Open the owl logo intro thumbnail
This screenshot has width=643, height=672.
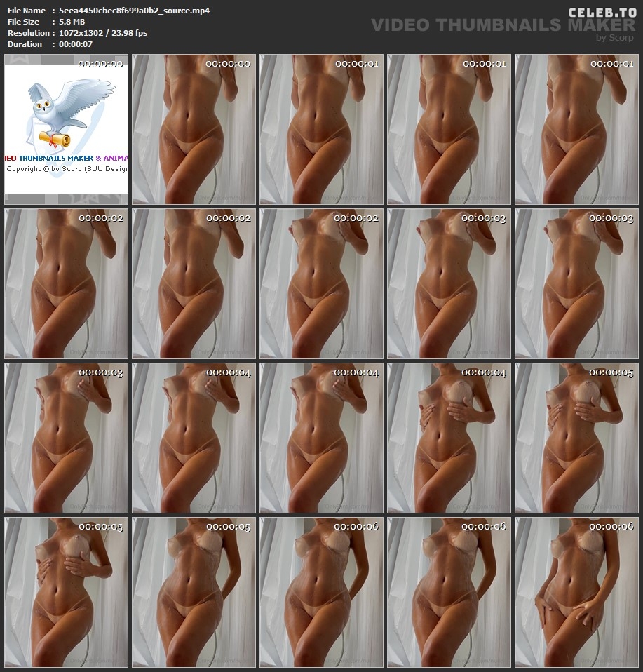click(x=66, y=129)
